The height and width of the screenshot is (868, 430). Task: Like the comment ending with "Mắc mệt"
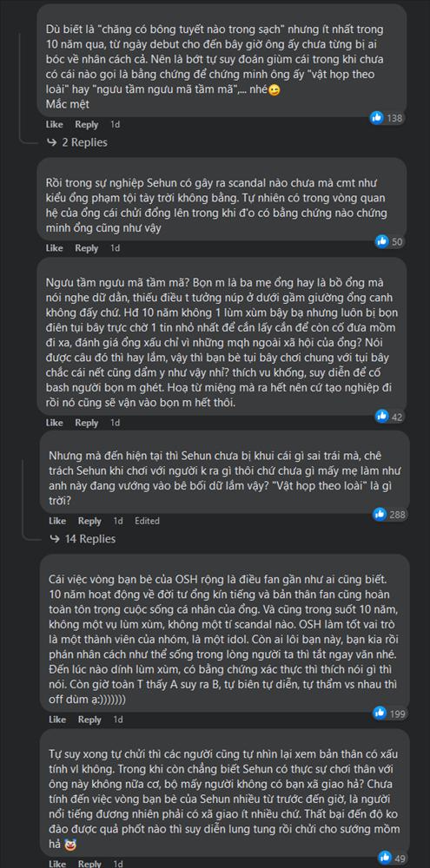(54, 124)
